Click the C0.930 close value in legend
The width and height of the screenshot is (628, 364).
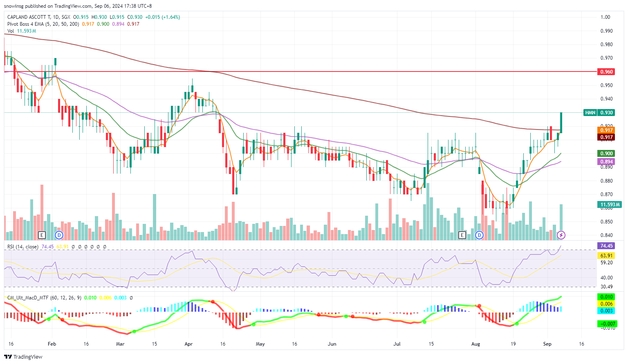(x=135, y=17)
